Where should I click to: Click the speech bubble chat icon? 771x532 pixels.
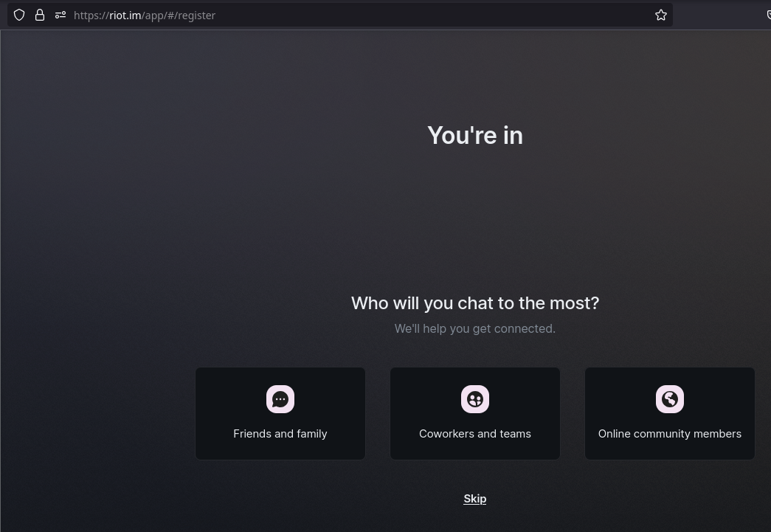(x=280, y=399)
